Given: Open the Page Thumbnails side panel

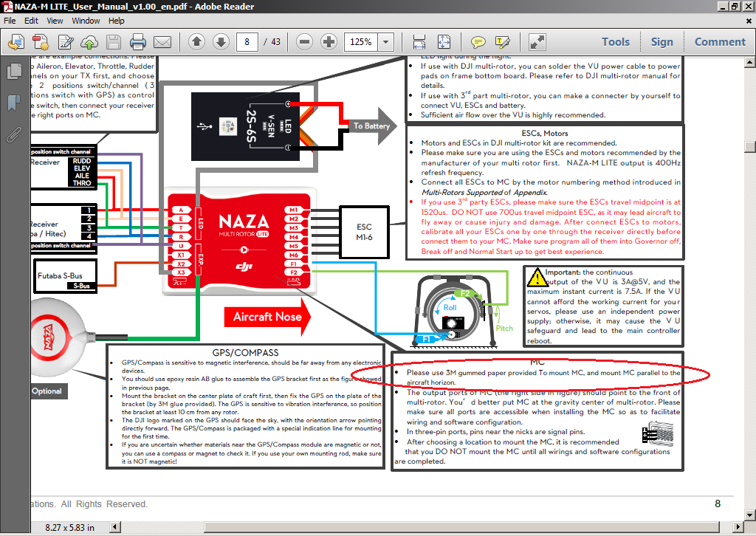Looking at the screenshot, I should pos(13,72).
